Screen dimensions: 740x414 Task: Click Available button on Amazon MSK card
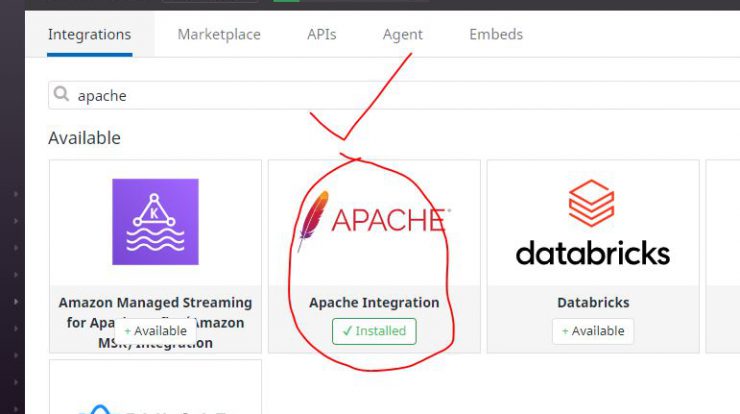(x=155, y=331)
